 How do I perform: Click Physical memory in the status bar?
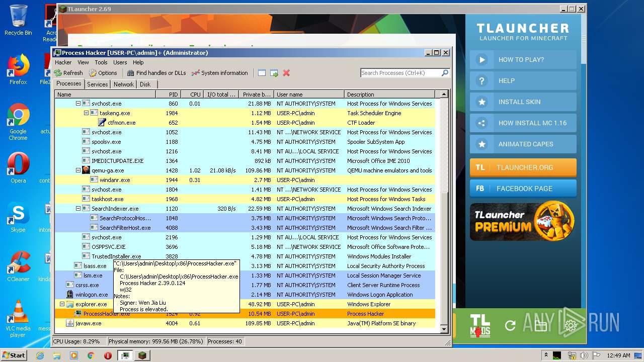156,341
